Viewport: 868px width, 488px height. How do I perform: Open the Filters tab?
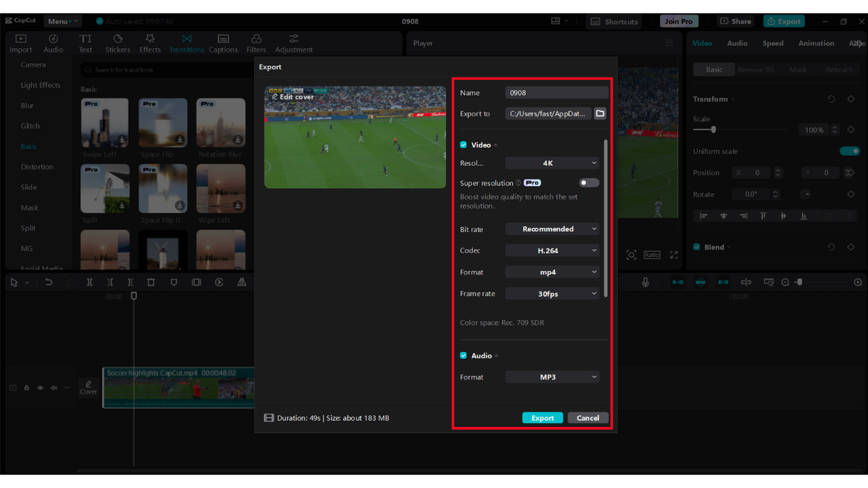[256, 43]
